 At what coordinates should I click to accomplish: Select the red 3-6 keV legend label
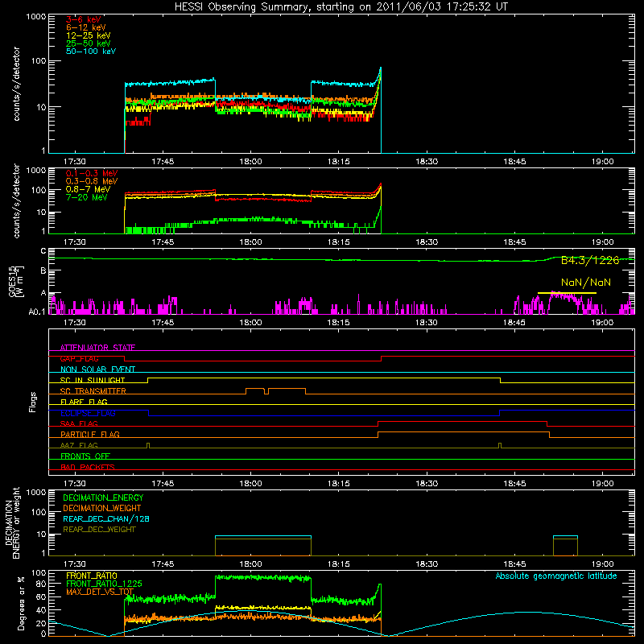[x=84, y=19]
